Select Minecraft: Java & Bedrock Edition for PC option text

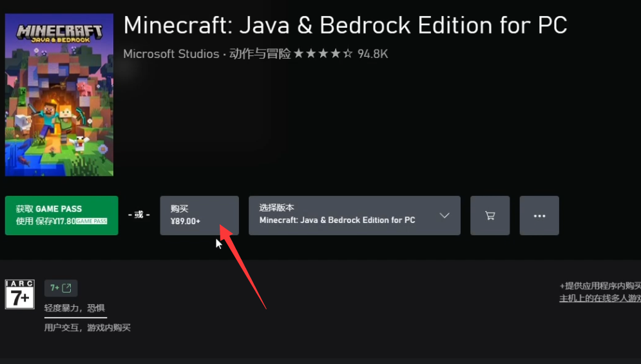click(338, 220)
